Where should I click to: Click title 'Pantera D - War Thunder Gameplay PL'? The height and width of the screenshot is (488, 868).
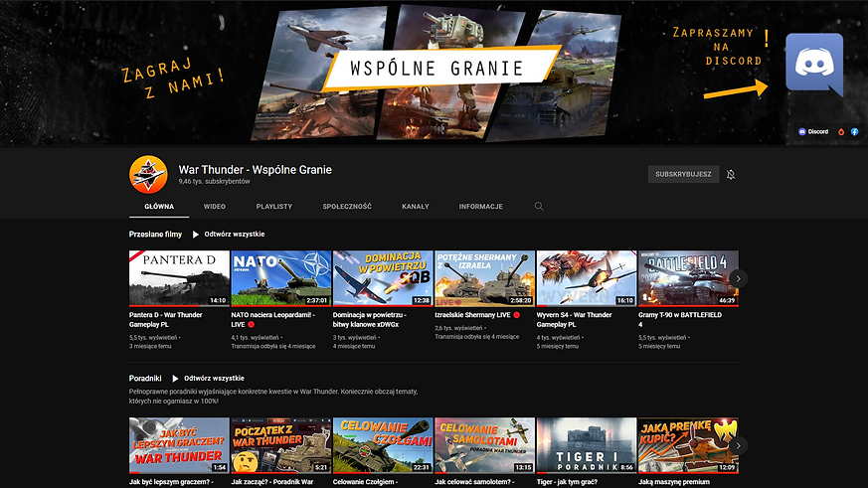pos(165,320)
